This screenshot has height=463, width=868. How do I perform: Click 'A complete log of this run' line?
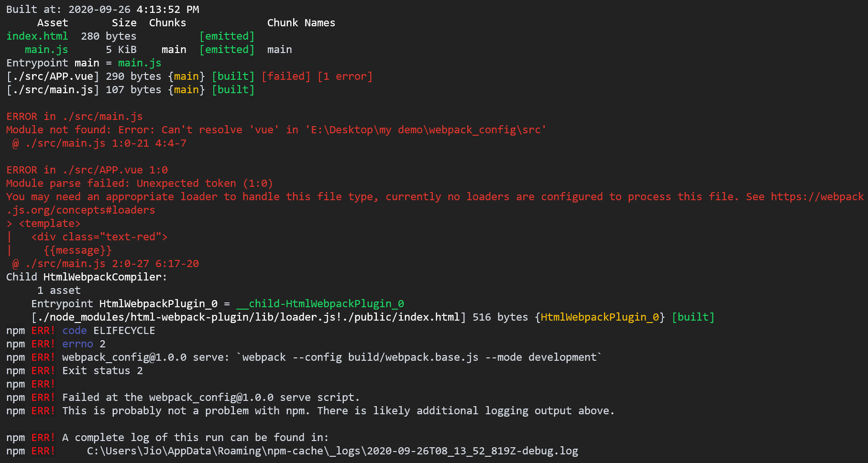196,438
